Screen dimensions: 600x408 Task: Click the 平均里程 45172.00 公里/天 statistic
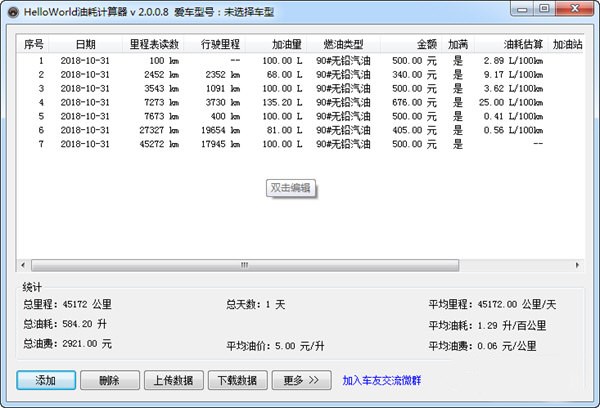click(x=492, y=304)
